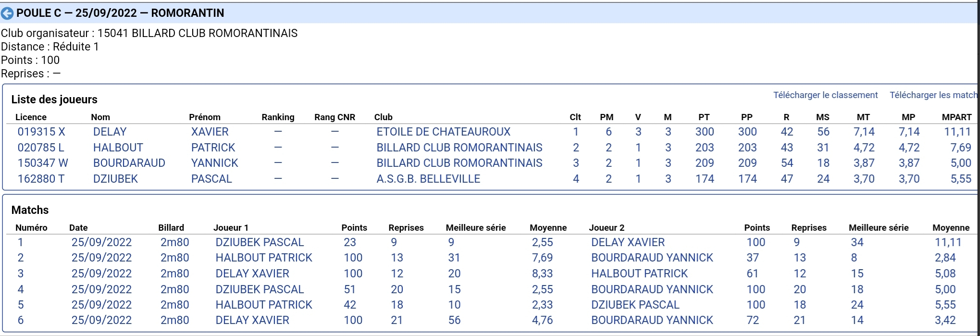
Task: Open ETOILE DE CHATEAUROUX club
Action: point(443,132)
